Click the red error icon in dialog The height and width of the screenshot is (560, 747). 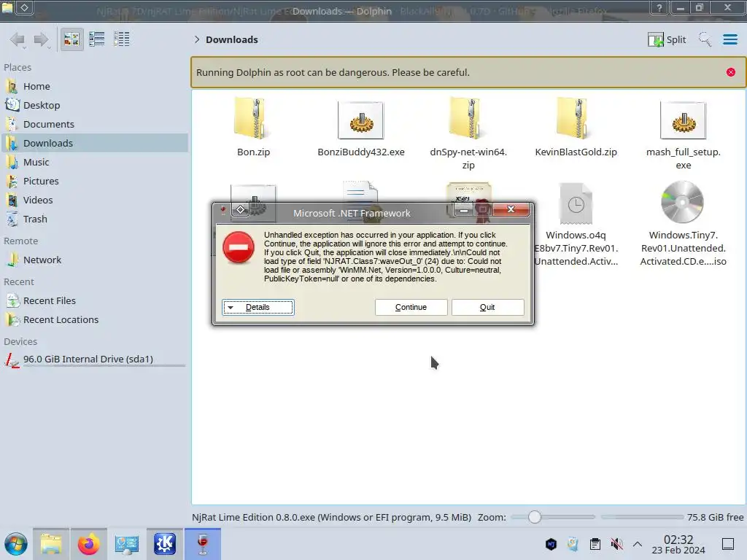(239, 247)
